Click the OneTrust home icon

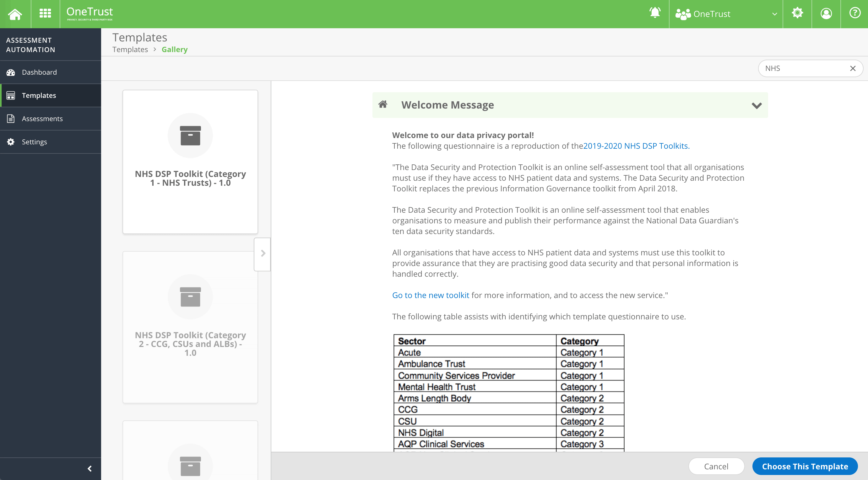click(16, 13)
